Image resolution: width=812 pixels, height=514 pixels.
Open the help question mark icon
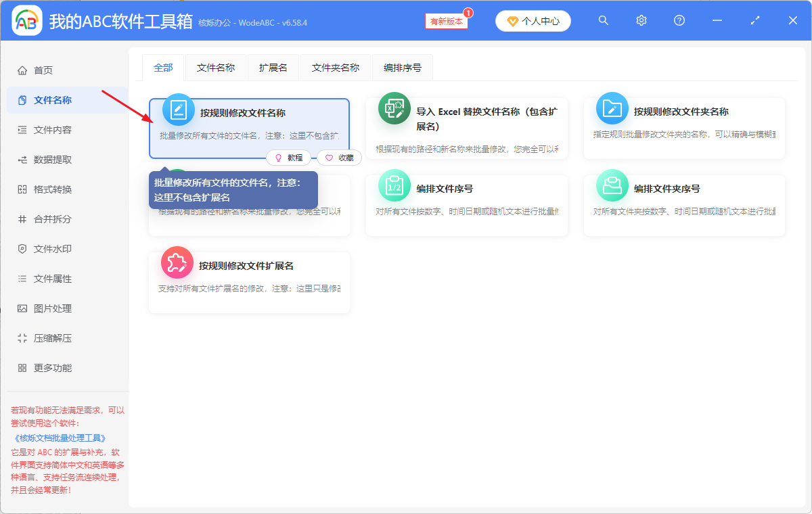tap(679, 20)
